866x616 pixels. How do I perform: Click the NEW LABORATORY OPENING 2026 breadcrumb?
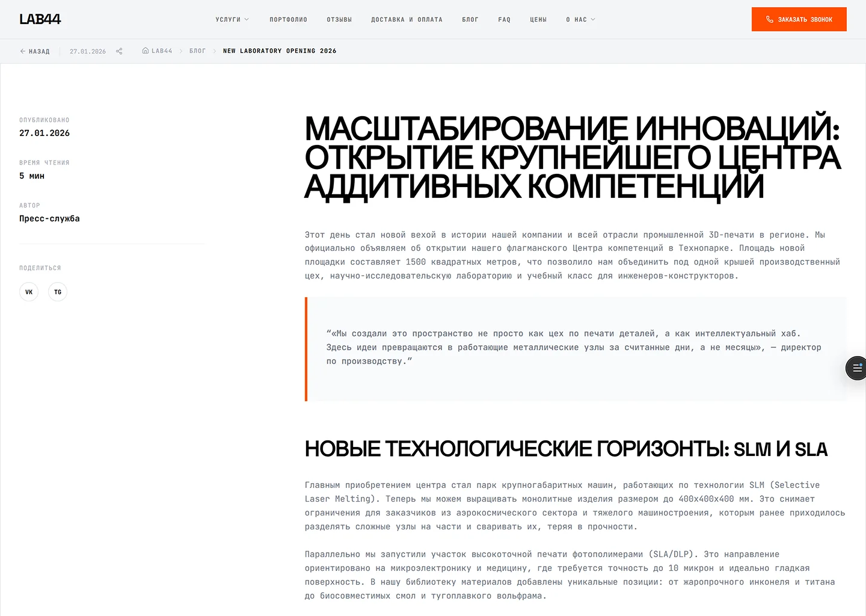(x=280, y=51)
